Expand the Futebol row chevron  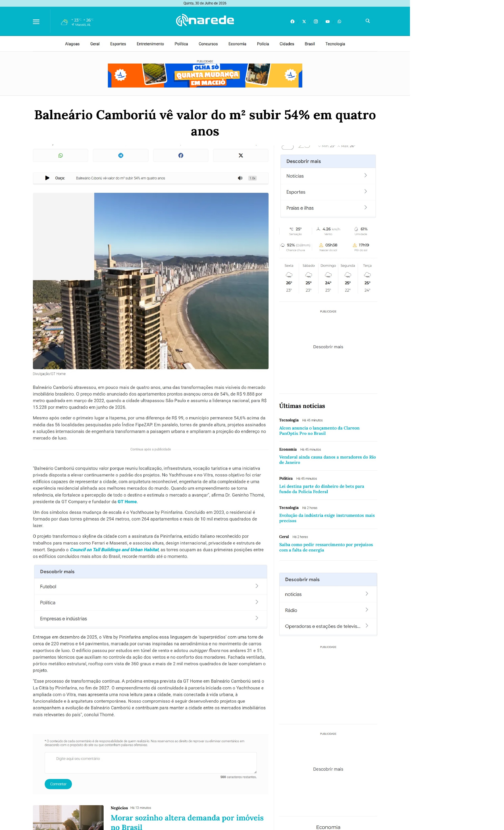tap(257, 586)
